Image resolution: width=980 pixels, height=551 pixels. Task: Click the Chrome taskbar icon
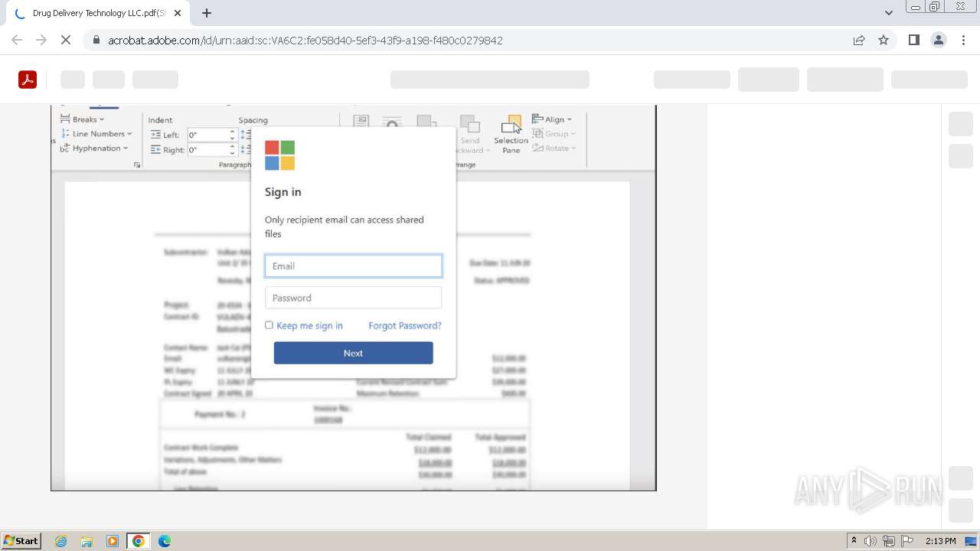coord(139,541)
